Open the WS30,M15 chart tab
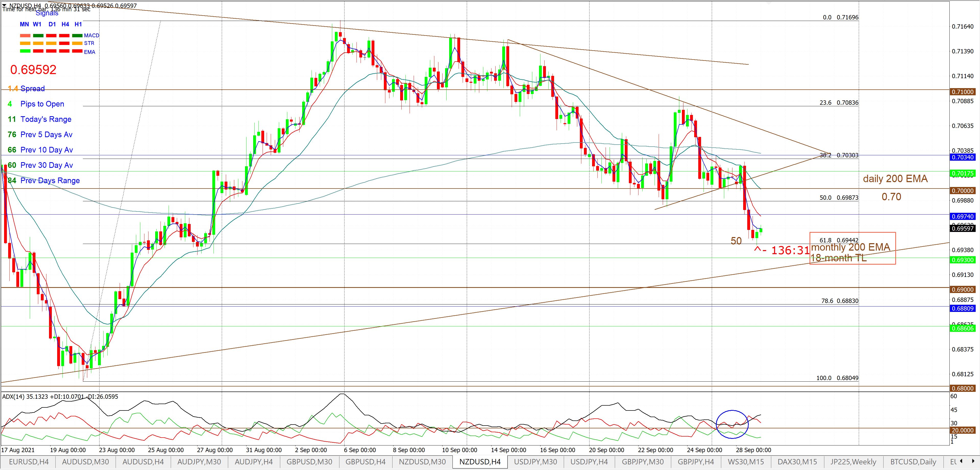 point(746,462)
